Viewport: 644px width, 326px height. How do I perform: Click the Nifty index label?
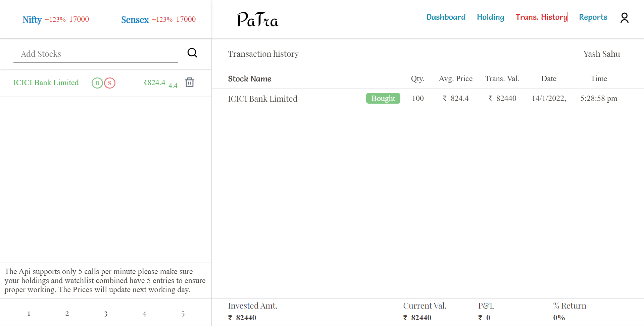(32, 19)
